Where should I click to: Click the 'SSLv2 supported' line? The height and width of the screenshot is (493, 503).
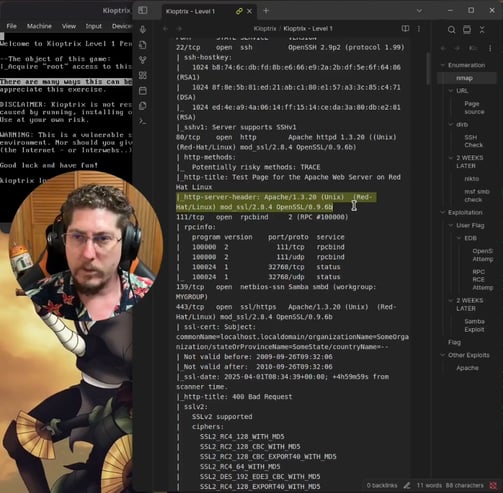[x=222, y=417]
